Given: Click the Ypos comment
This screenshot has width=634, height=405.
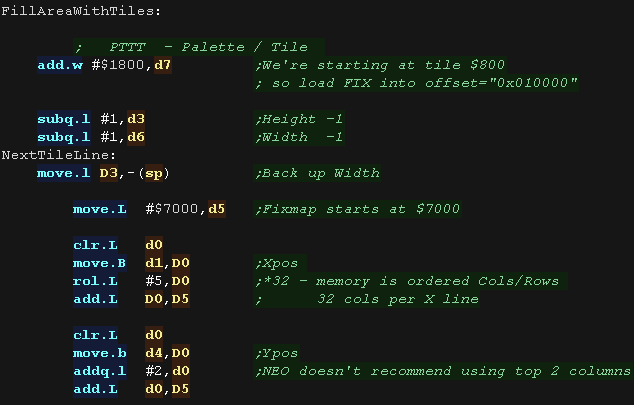Looking at the screenshot, I should [278, 353].
